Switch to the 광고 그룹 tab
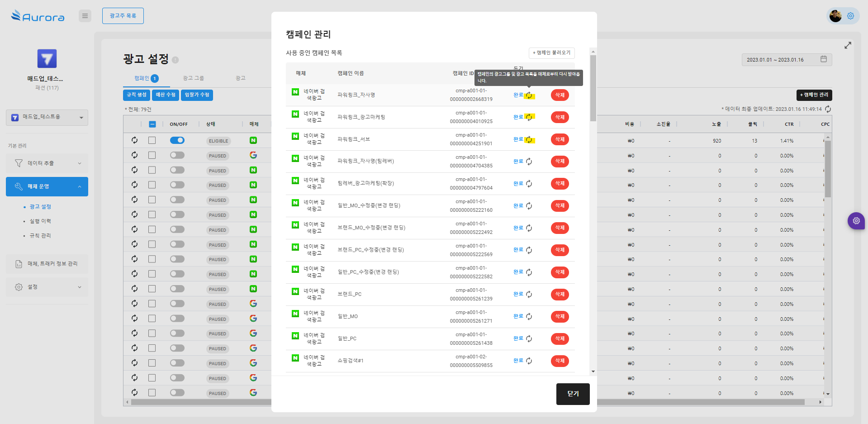 click(193, 78)
